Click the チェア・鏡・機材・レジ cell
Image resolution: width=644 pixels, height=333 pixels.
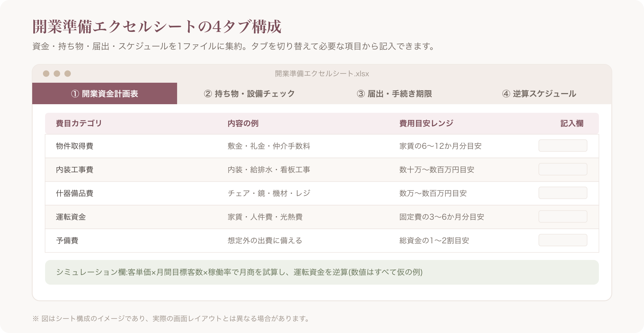[269, 193]
